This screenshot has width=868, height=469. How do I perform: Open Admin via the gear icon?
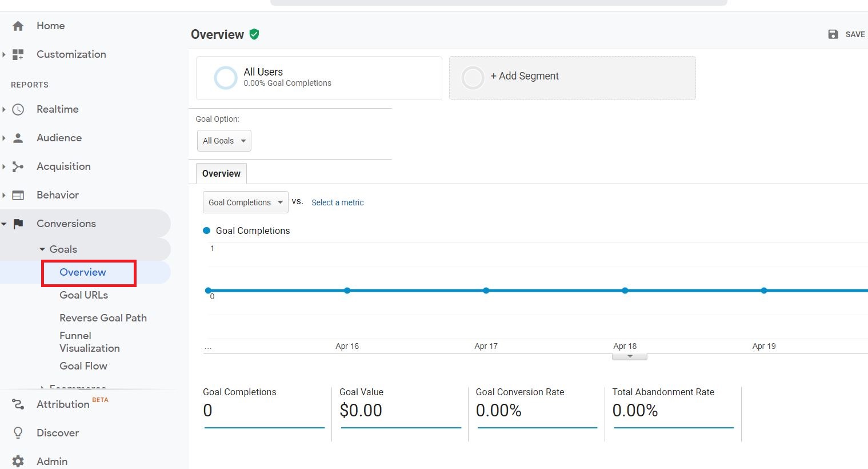(18, 461)
